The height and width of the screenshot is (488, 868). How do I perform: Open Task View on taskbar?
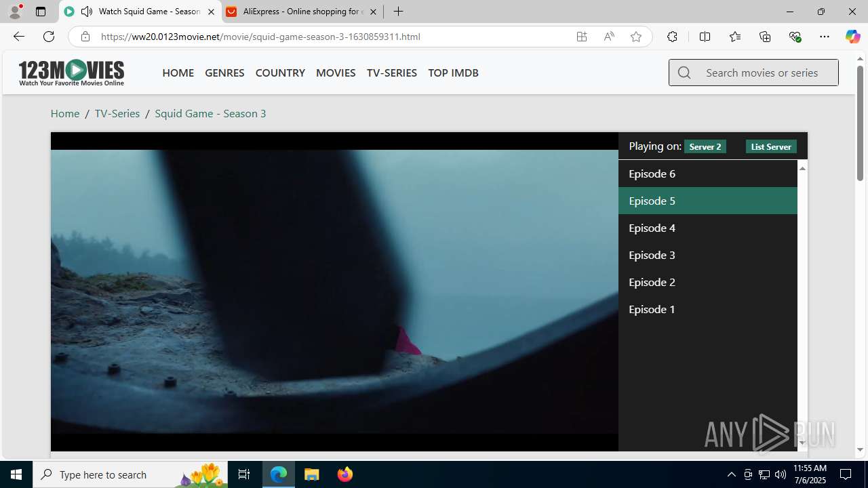(x=244, y=474)
